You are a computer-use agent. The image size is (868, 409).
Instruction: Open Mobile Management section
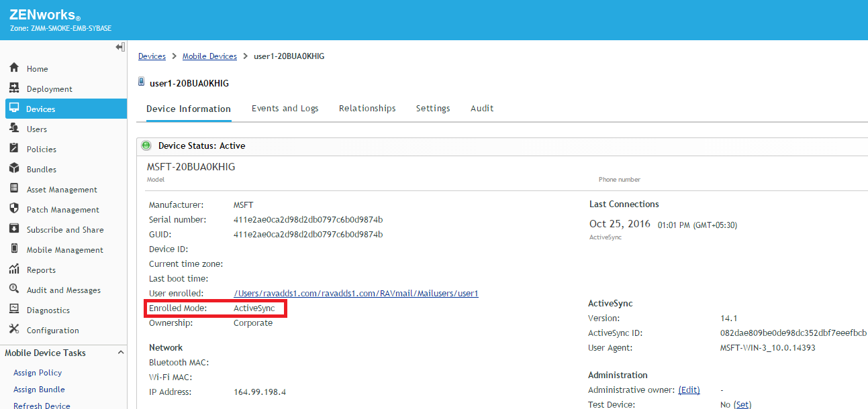(x=65, y=250)
